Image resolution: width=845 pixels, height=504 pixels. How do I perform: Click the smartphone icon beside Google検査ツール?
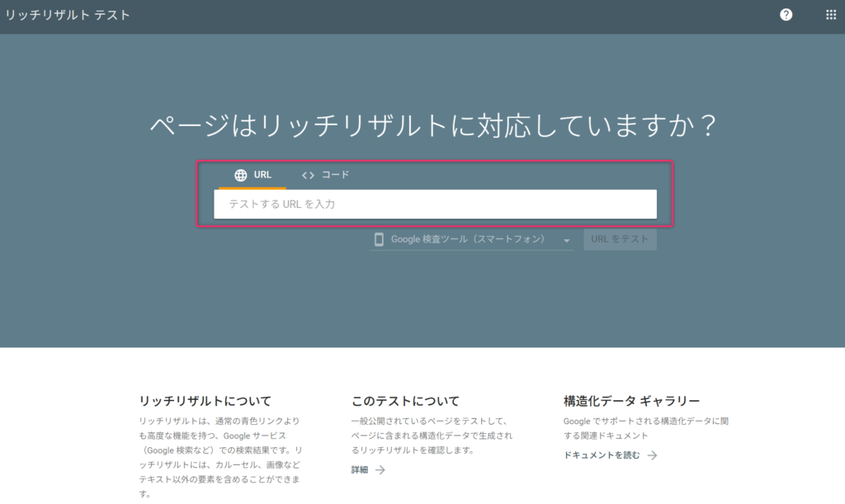379,239
